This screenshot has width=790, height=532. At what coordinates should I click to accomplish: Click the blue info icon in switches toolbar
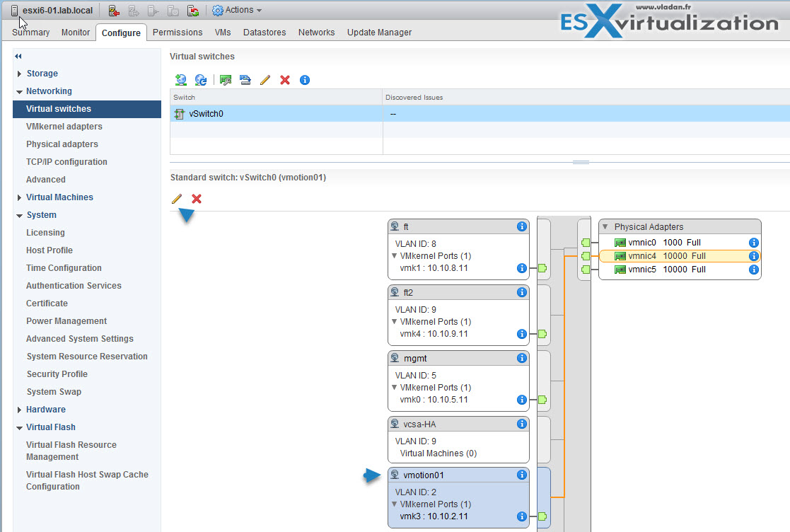tap(305, 80)
